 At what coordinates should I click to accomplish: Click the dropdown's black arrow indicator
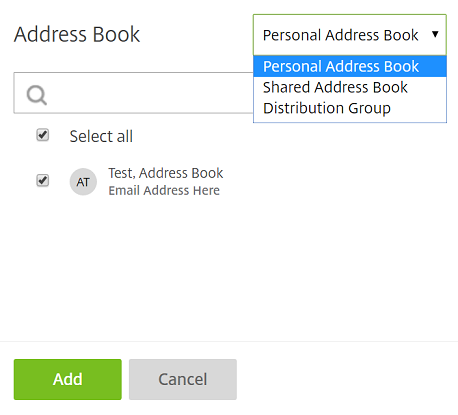pos(435,34)
